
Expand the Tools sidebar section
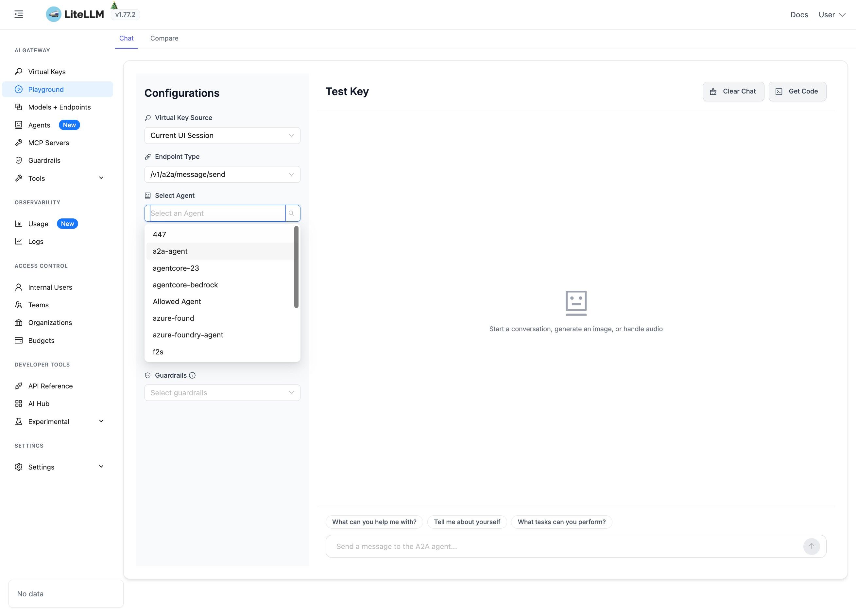click(101, 178)
